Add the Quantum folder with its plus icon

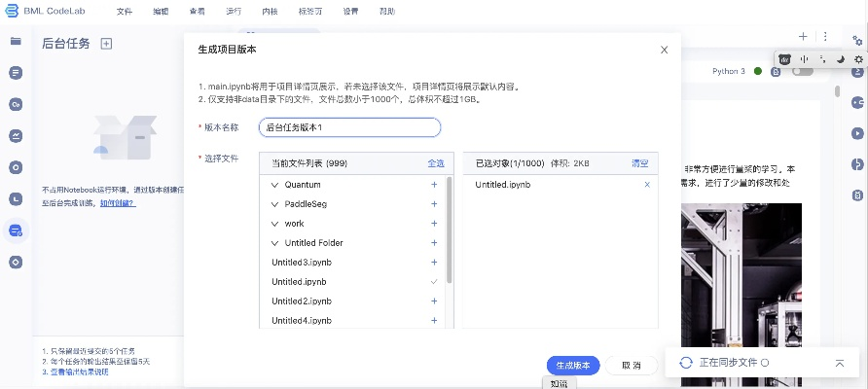click(434, 185)
